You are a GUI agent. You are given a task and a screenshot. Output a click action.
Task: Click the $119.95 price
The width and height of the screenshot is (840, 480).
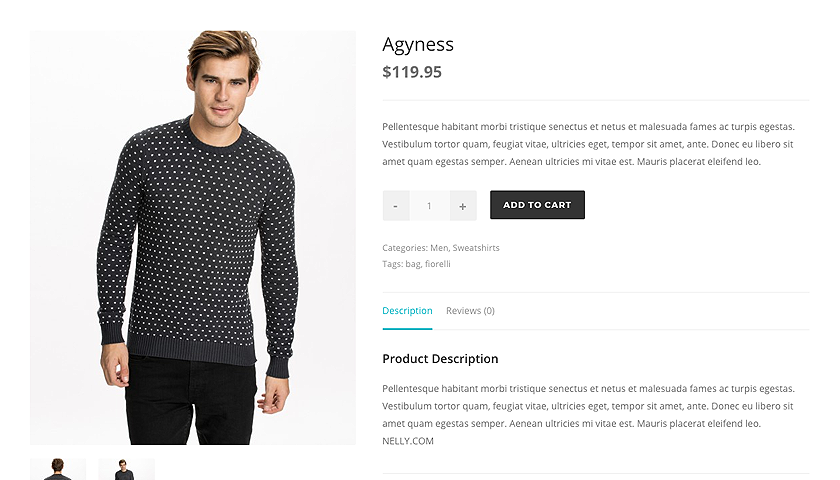[x=412, y=72]
